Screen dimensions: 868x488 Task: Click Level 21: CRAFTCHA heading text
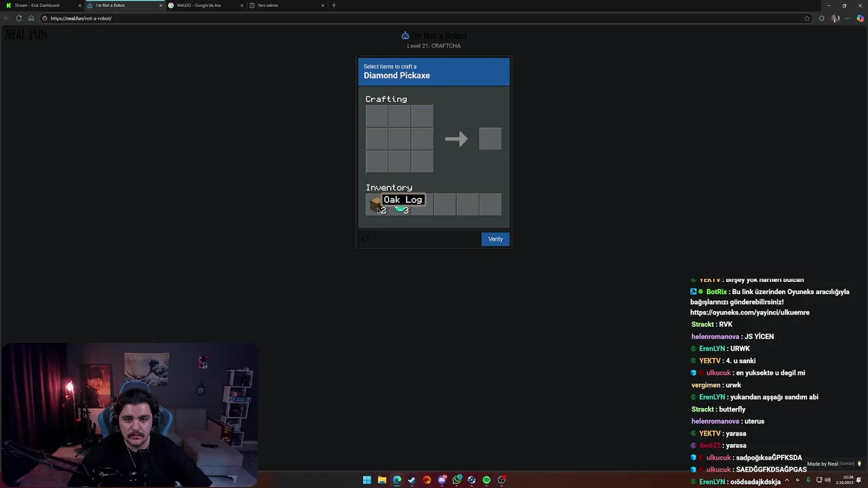click(x=434, y=46)
